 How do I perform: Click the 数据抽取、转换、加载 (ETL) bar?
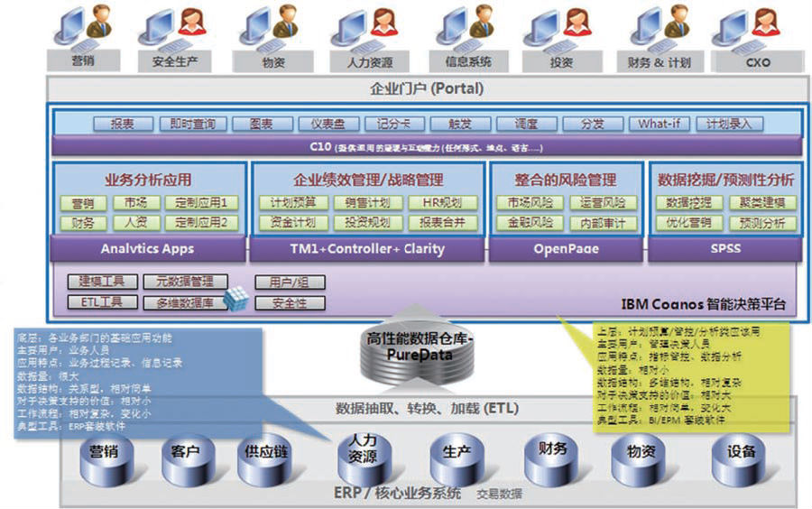(x=427, y=409)
